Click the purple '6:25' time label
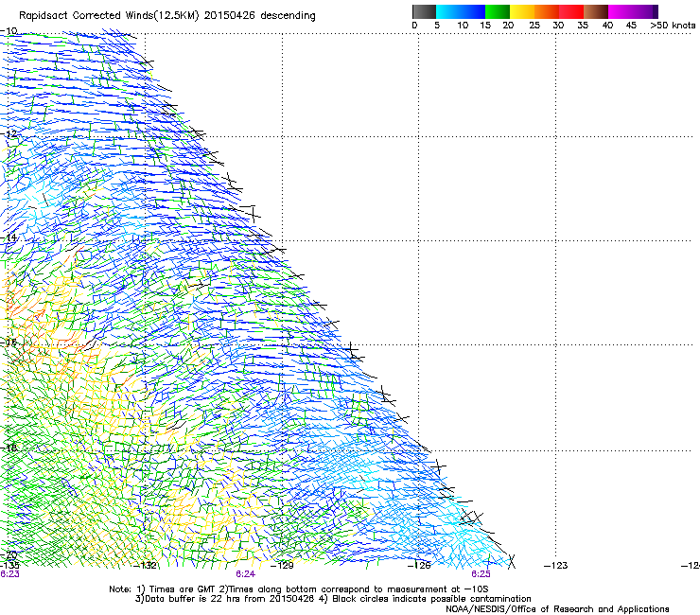Screen dimensions: 700x615 481,574
